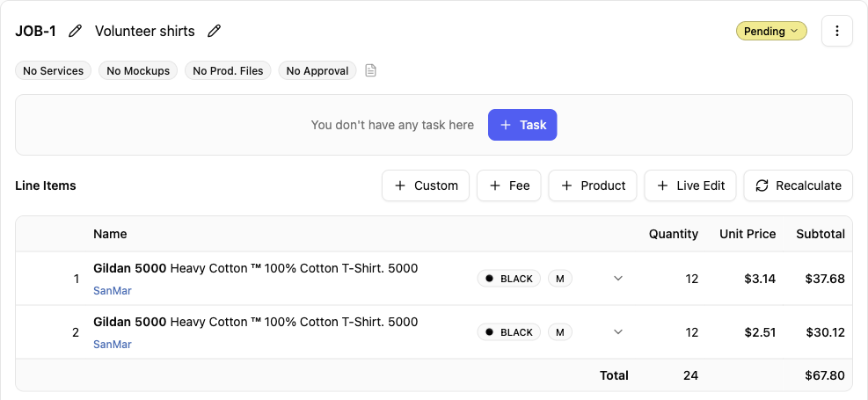Click the No Approval badge
Screen dimensions: 868x400
click(x=317, y=71)
